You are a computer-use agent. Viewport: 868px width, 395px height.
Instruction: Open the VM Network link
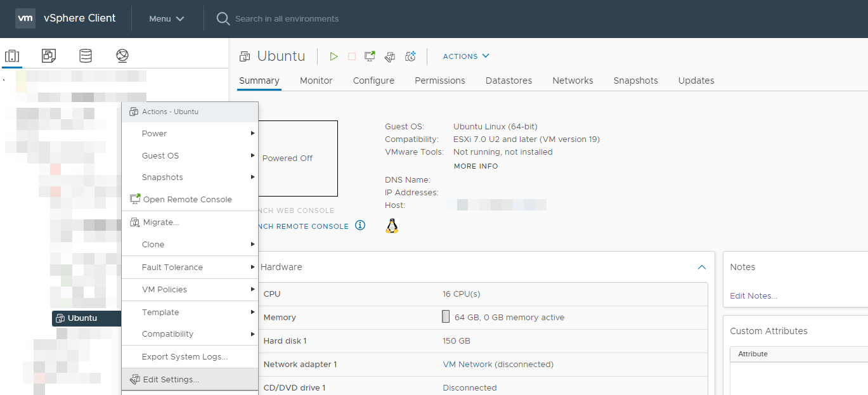pos(467,365)
